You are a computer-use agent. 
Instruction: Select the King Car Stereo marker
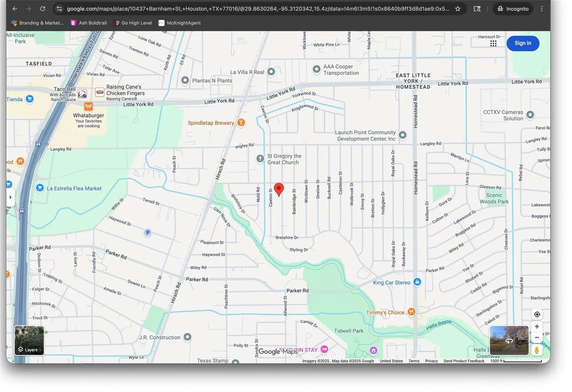point(417,282)
